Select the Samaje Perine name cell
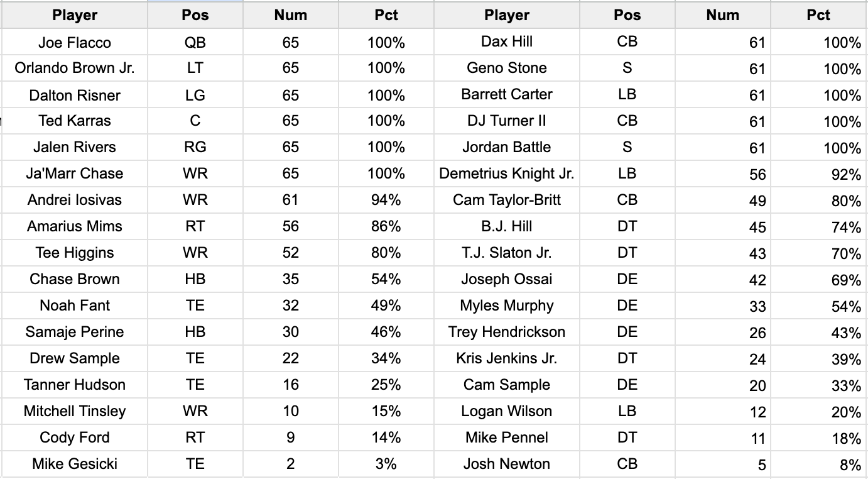 click(74, 332)
